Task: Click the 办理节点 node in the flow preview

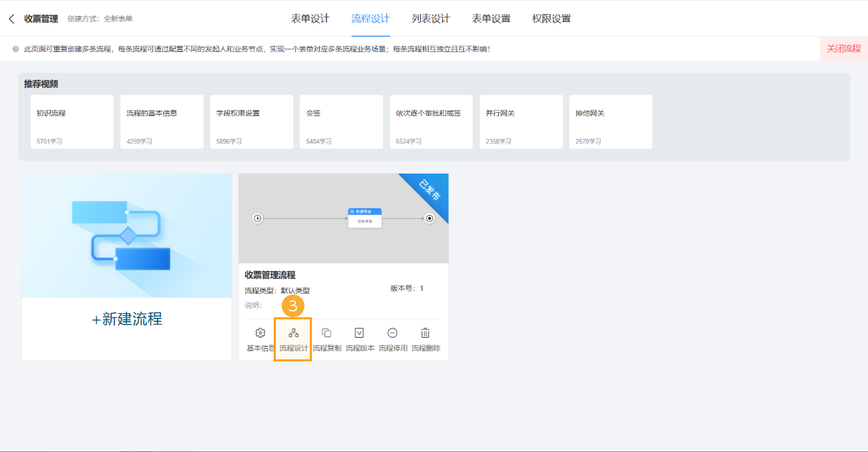Action: point(364,212)
